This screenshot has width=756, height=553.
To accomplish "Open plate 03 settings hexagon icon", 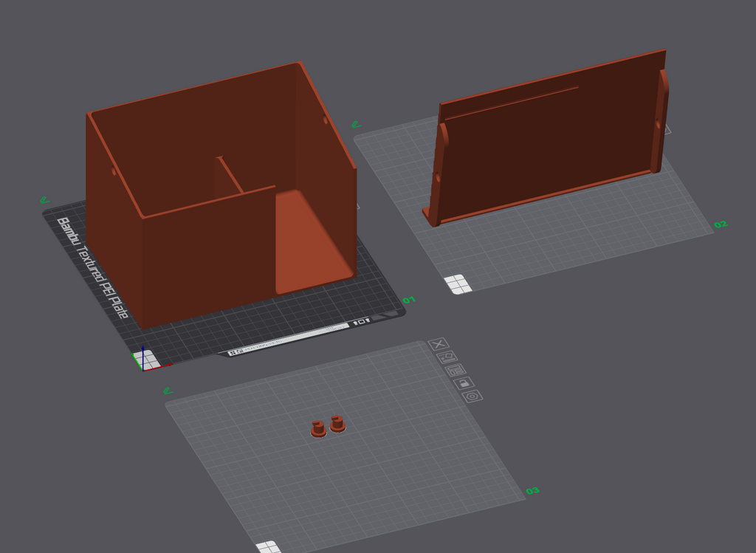I will [x=472, y=396].
